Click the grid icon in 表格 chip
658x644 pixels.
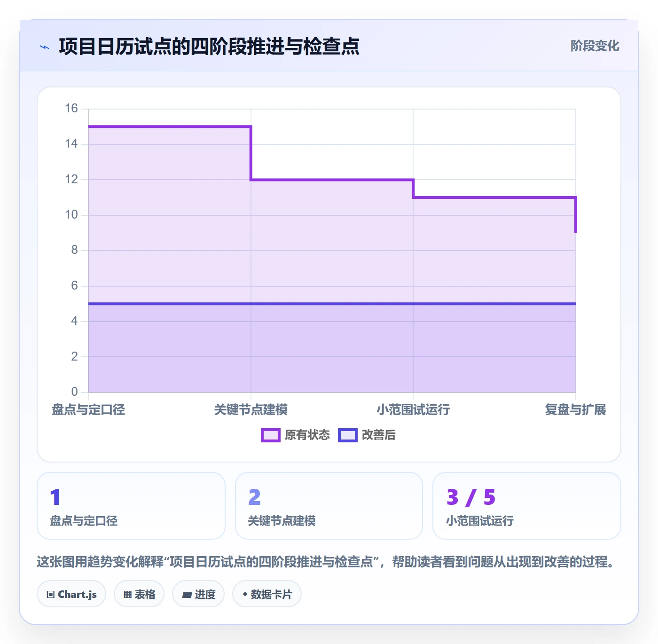pyautogui.click(x=127, y=595)
